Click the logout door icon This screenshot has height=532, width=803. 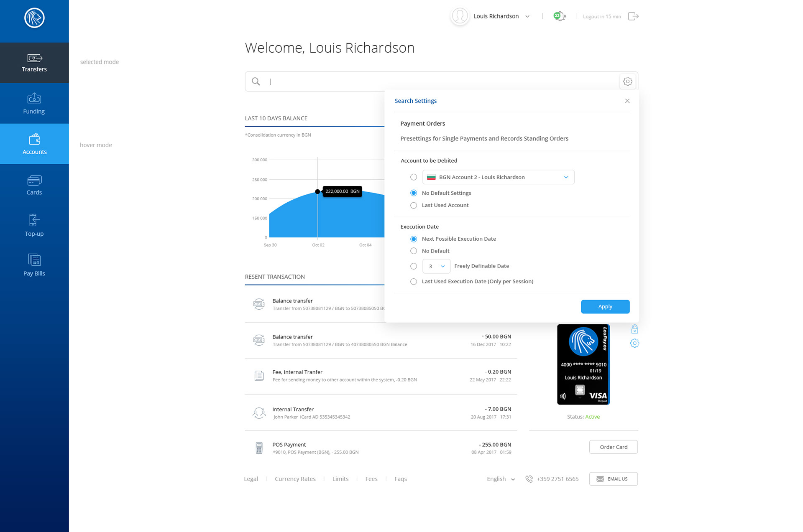tap(633, 16)
